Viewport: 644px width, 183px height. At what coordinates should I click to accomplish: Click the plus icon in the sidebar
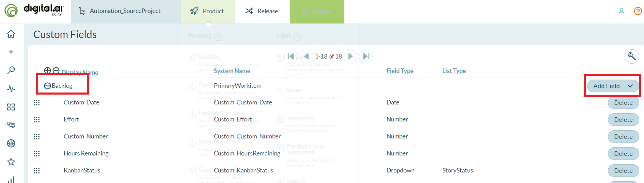click(x=11, y=52)
